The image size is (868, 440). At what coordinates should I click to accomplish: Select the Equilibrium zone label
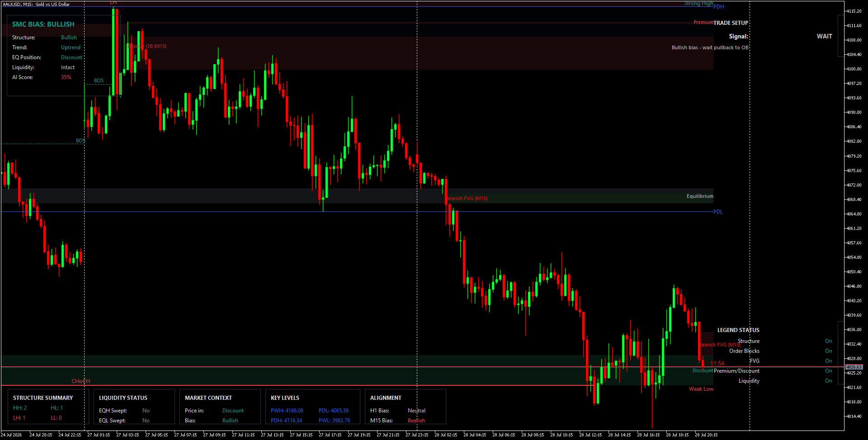click(x=700, y=196)
